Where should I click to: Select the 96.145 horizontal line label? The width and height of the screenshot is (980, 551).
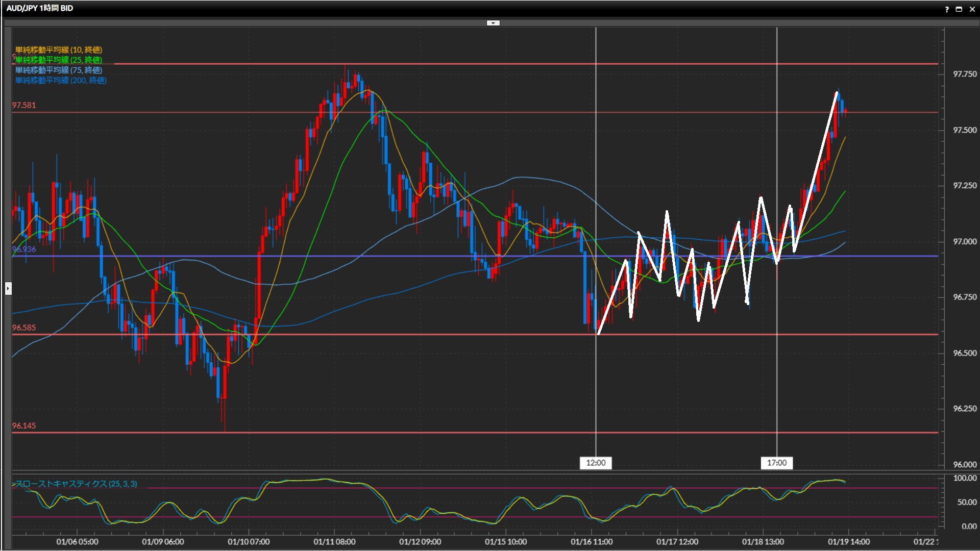click(x=24, y=425)
